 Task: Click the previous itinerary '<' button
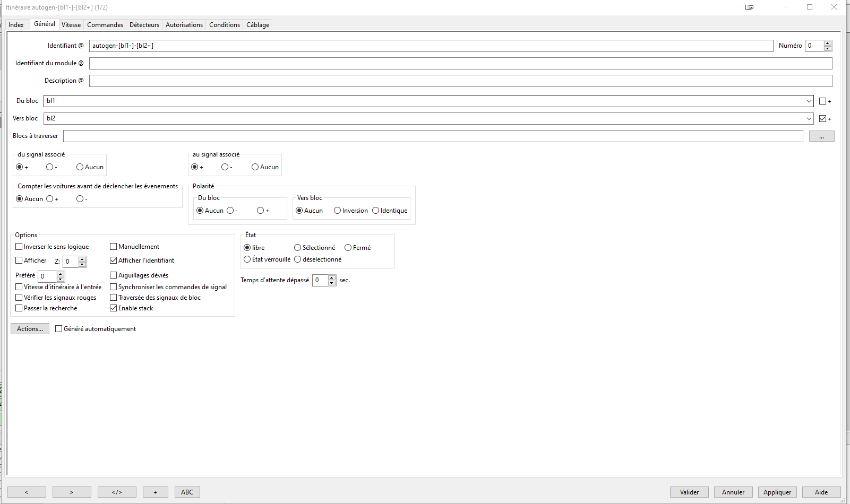coord(27,492)
